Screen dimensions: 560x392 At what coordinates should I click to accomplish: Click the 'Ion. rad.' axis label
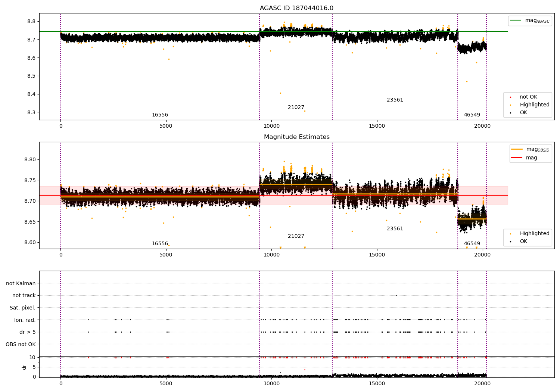click(25, 320)
